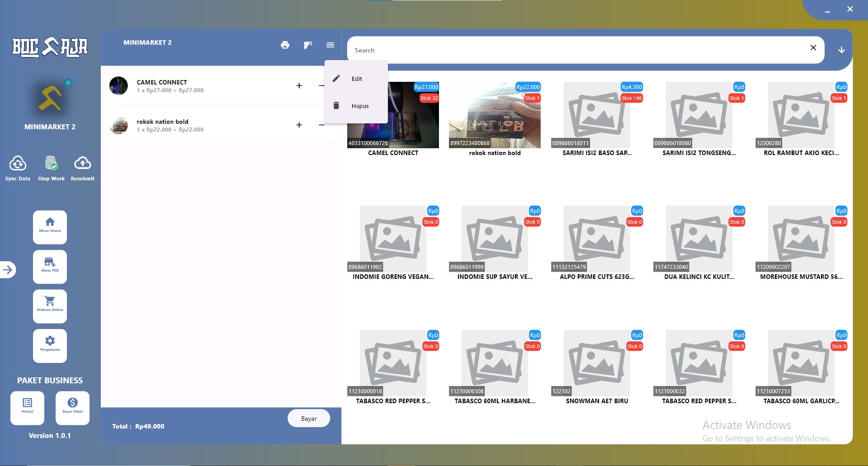This screenshot has height=466, width=868.
Task: Click the 'Stok 32' badge
Action: [x=429, y=98]
